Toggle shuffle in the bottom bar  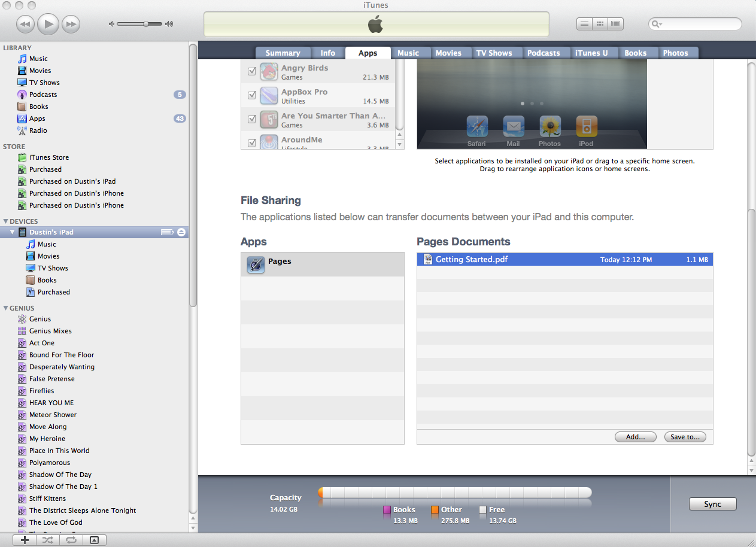pyautogui.click(x=48, y=540)
